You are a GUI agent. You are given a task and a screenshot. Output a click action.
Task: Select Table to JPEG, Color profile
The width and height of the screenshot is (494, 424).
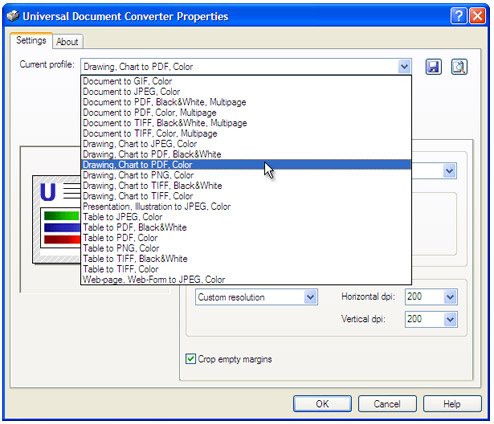pos(246,217)
